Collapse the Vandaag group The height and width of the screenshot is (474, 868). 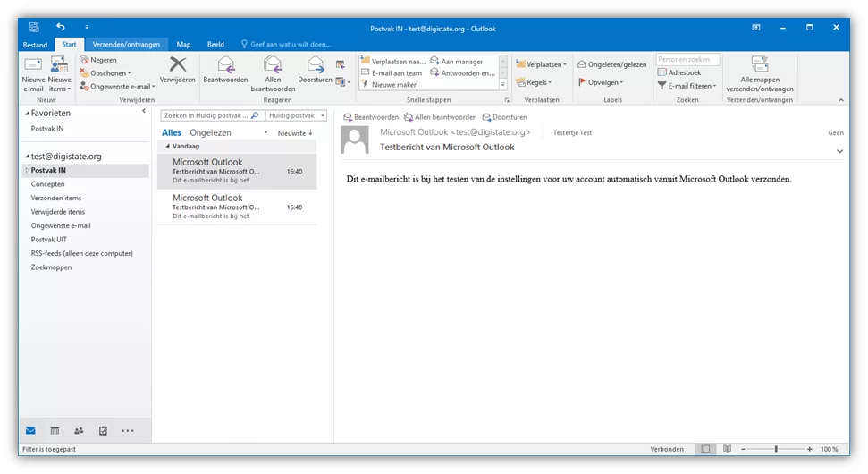click(168, 146)
